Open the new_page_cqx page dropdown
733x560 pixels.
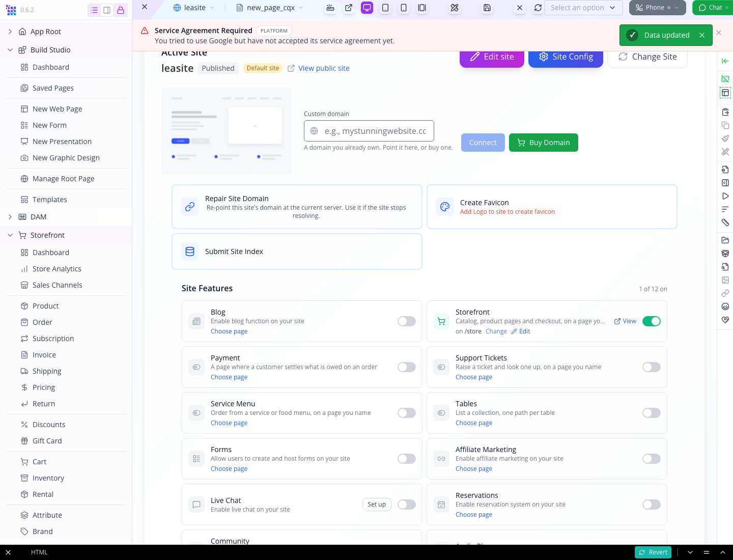270,8
